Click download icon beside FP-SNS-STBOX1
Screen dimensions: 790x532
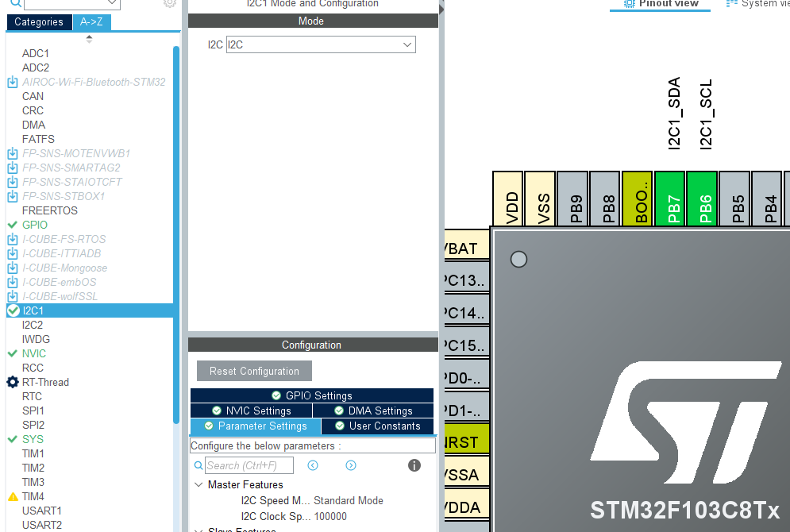(x=13, y=196)
